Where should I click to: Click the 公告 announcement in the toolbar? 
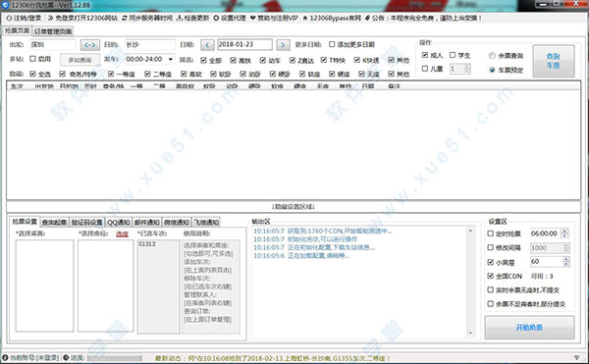pos(423,18)
